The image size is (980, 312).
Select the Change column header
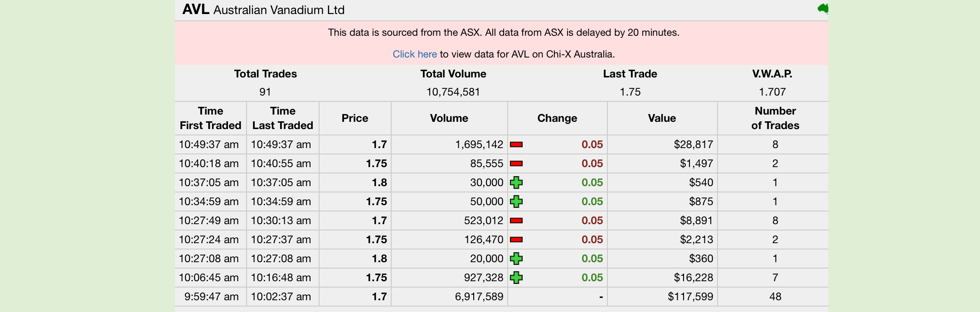click(557, 118)
